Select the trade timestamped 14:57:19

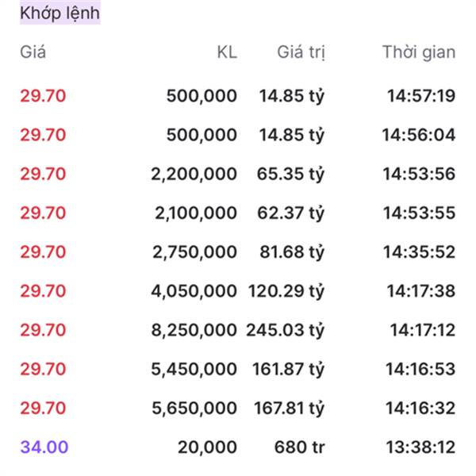420,96
